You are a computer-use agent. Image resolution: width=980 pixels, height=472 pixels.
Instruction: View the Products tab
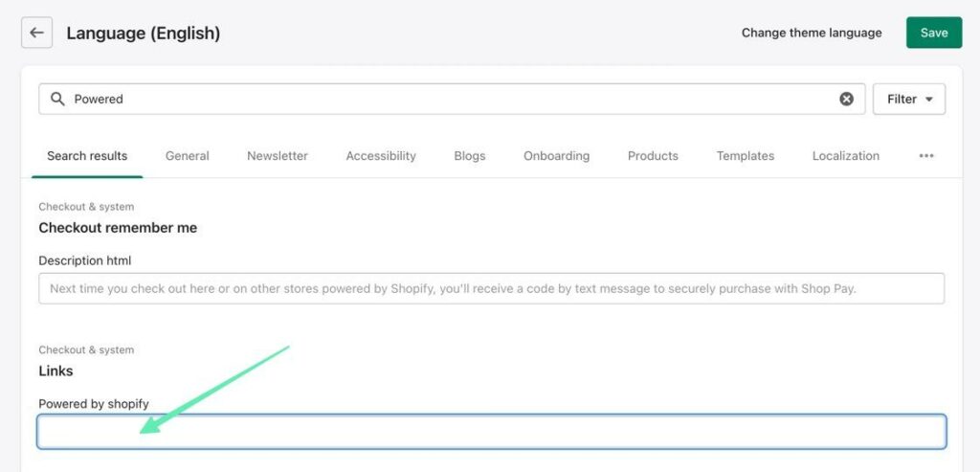(x=653, y=156)
